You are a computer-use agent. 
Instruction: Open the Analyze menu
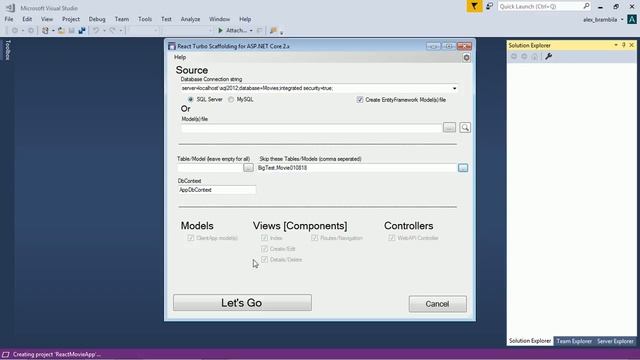pos(190,19)
